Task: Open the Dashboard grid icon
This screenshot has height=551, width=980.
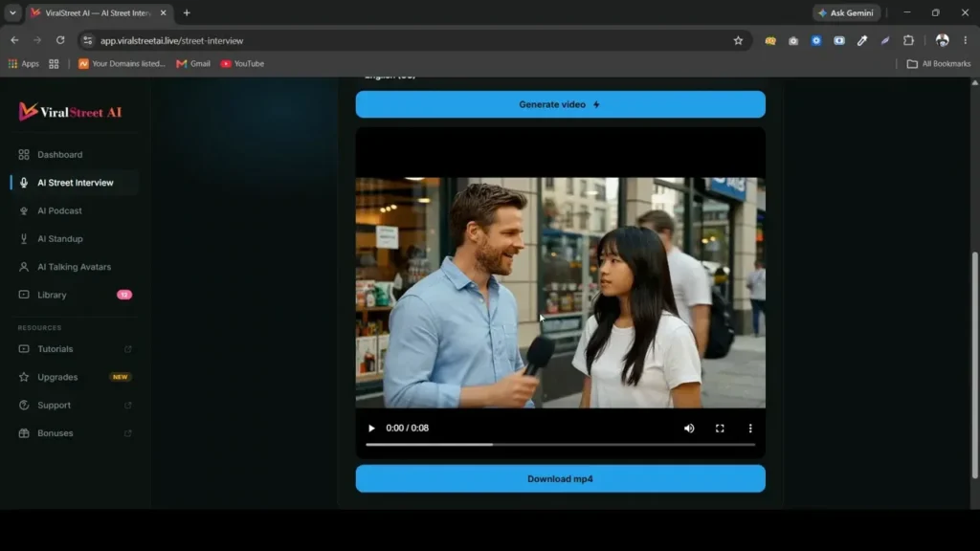Action: [24, 154]
